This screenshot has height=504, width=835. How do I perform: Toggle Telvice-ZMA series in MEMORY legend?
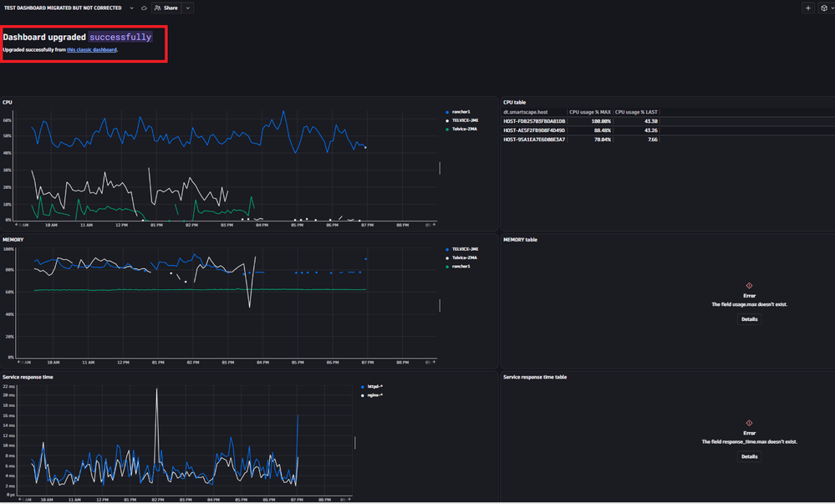(461, 258)
